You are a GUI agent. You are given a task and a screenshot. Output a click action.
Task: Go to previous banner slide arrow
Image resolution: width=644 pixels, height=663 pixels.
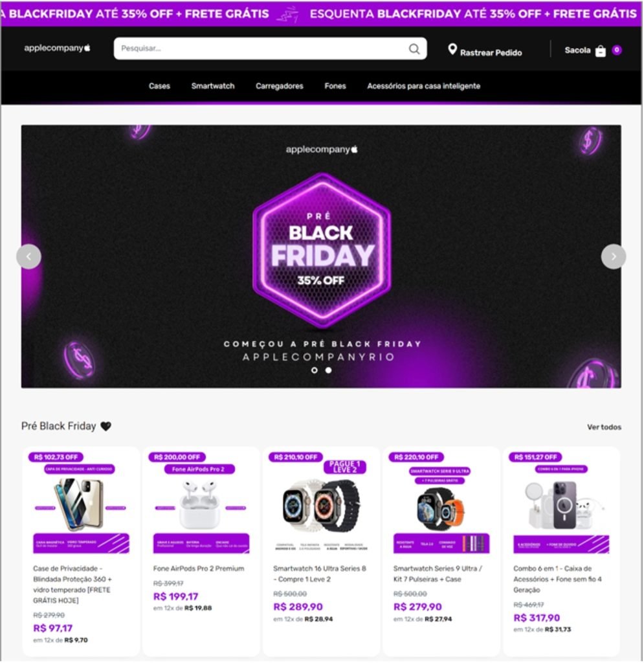28,256
